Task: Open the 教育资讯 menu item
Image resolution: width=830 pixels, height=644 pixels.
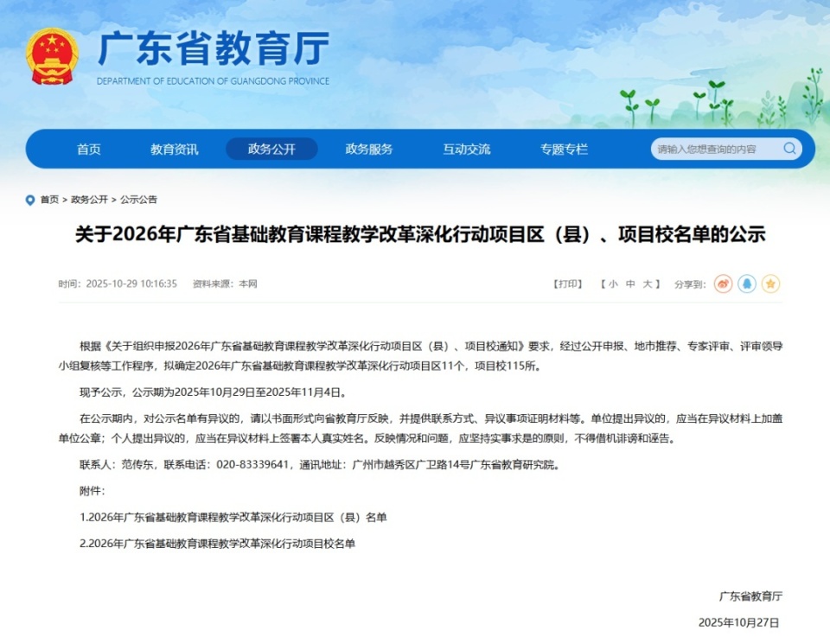Action: pos(176,149)
